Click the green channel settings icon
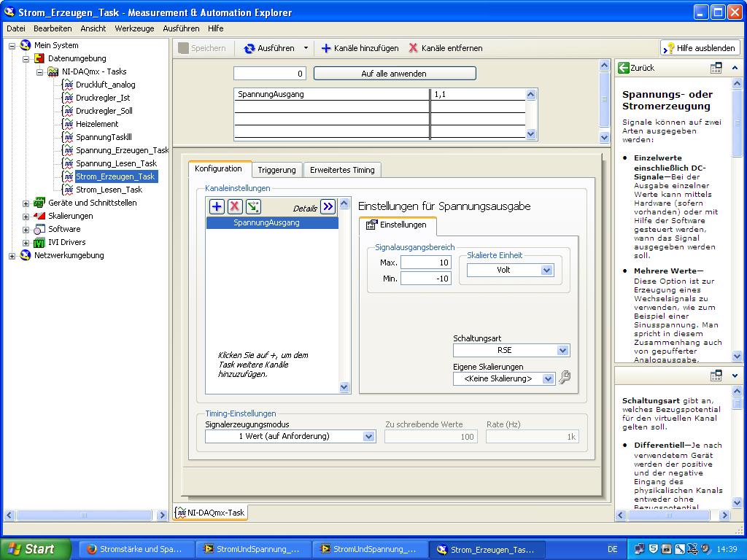The width and height of the screenshot is (747, 560). coord(253,207)
